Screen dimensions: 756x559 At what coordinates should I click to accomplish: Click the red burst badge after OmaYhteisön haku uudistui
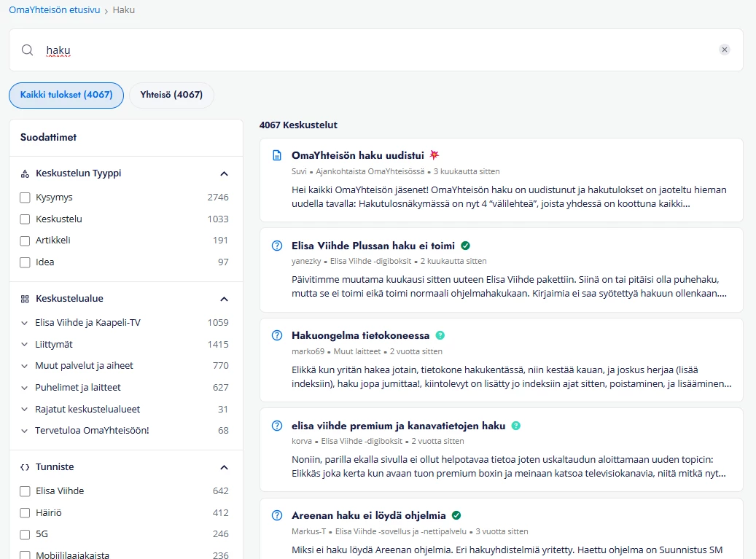(x=434, y=155)
